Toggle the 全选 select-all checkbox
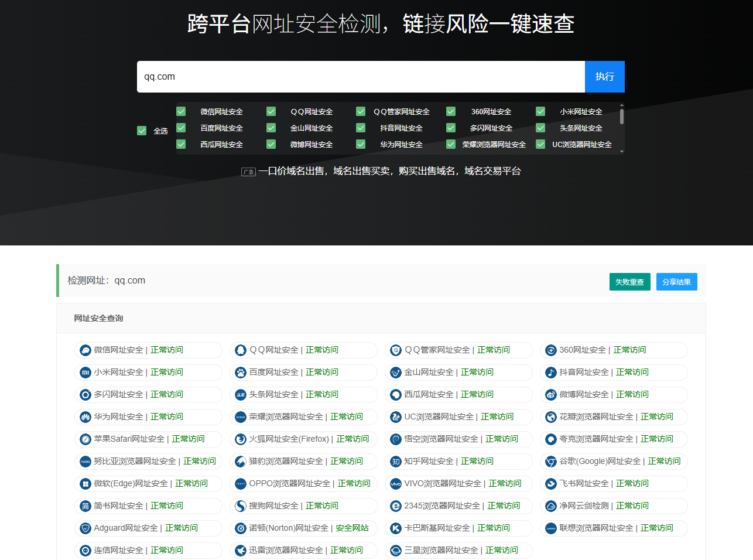The image size is (753, 560). 142,131
